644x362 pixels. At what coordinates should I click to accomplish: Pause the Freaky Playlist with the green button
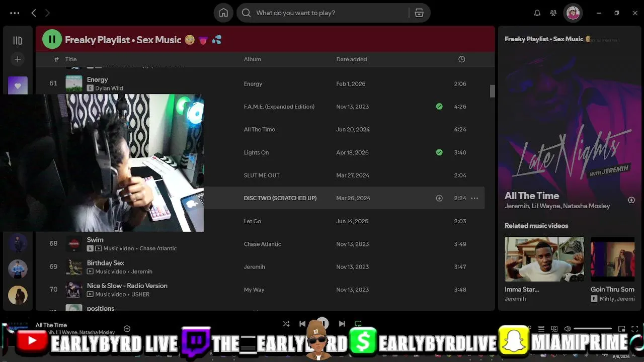tap(52, 39)
